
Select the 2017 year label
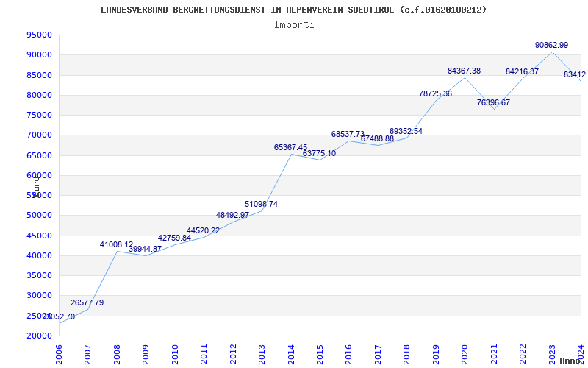point(378,355)
